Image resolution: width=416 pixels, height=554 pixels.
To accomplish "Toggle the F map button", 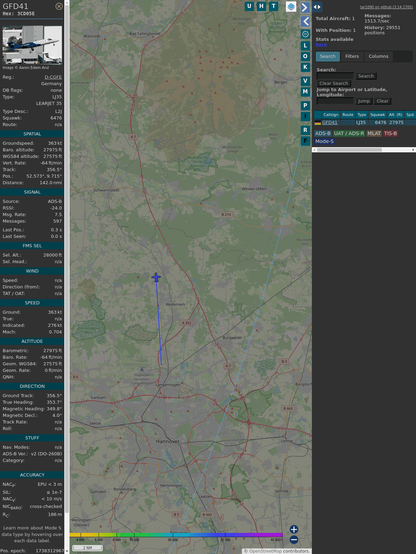I will pos(305,141).
